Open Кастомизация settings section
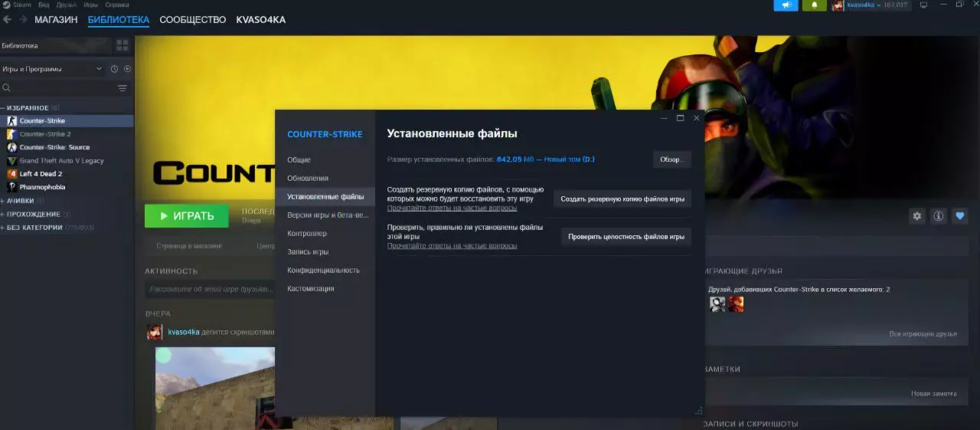Image resolution: width=980 pixels, height=430 pixels. [310, 289]
